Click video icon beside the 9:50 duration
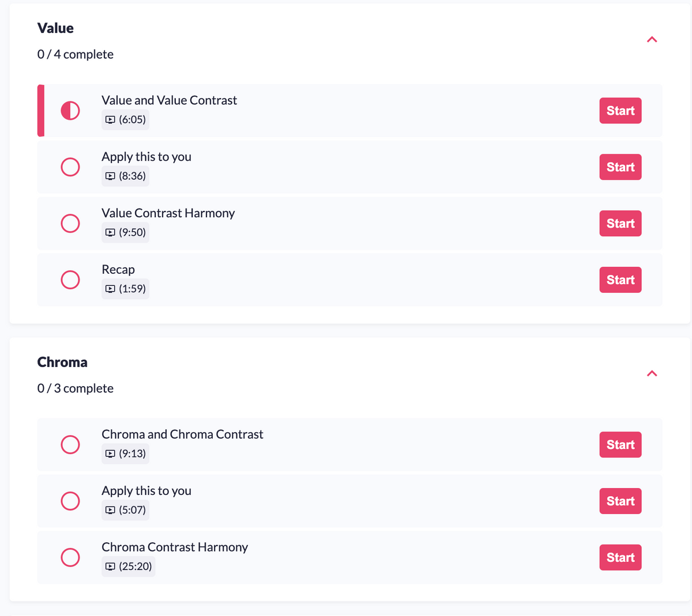This screenshot has width=692, height=616. pos(110,233)
